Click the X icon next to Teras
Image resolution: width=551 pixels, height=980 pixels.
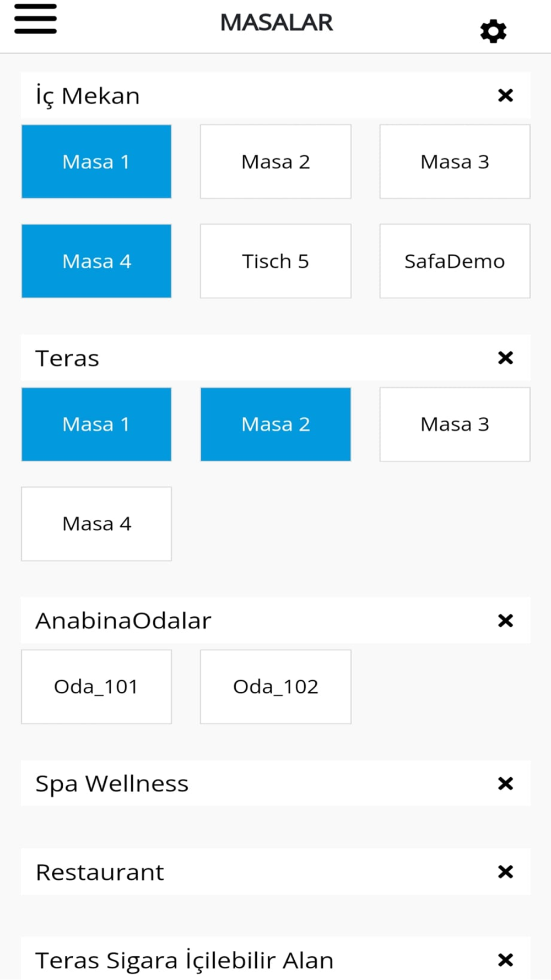505,358
